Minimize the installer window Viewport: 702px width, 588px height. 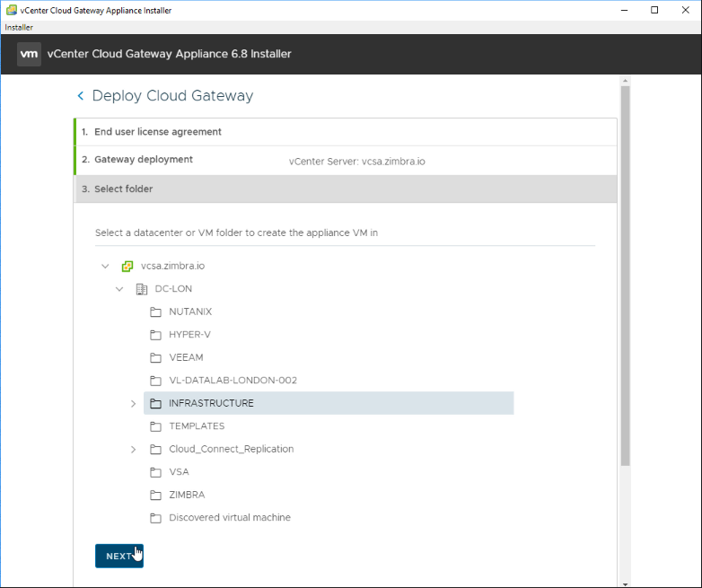tap(625, 10)
